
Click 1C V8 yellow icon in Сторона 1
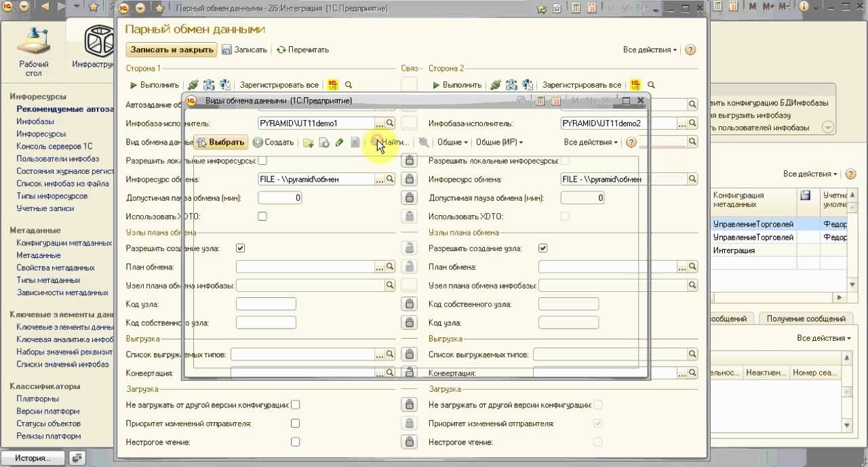[x=333, y=85]
